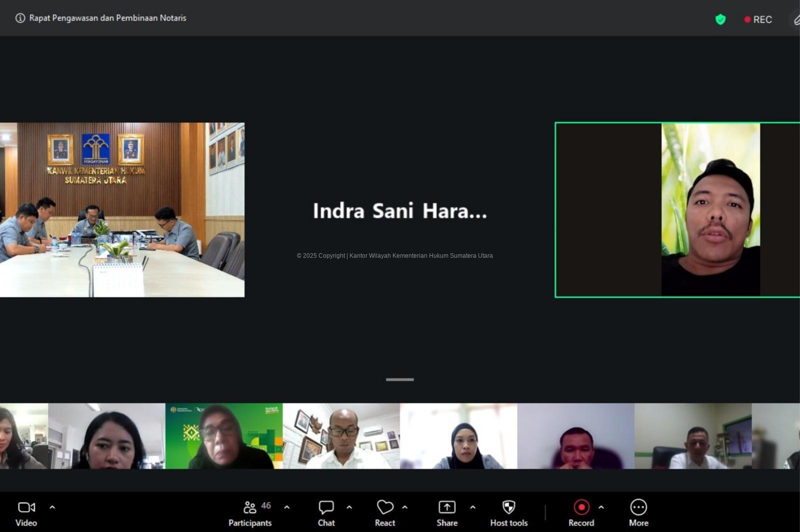Expand the Participants options chevron
Viewport: 800px width, 532px height.
coord(286,508)
